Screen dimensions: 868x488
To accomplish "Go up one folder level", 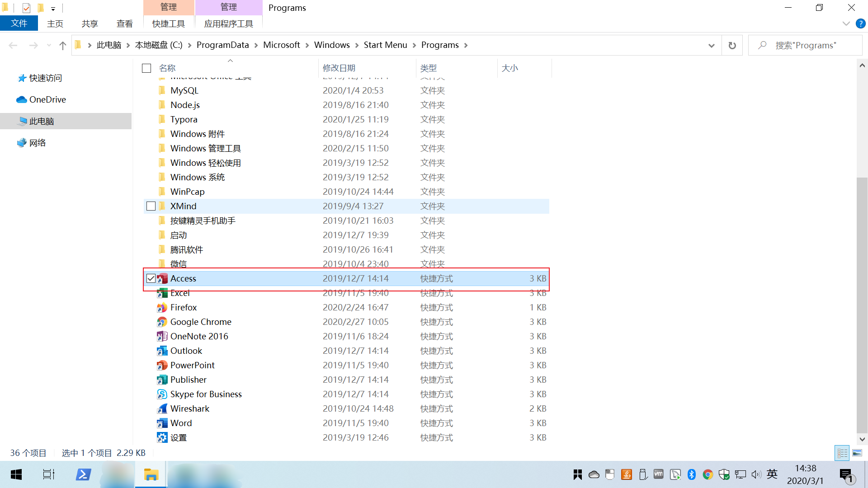I will click(x=62, y=45).
